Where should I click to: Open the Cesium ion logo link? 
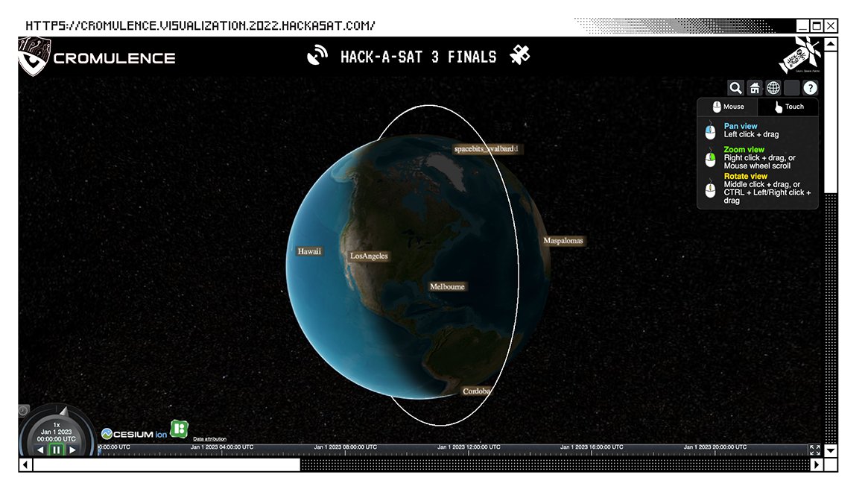134,434
